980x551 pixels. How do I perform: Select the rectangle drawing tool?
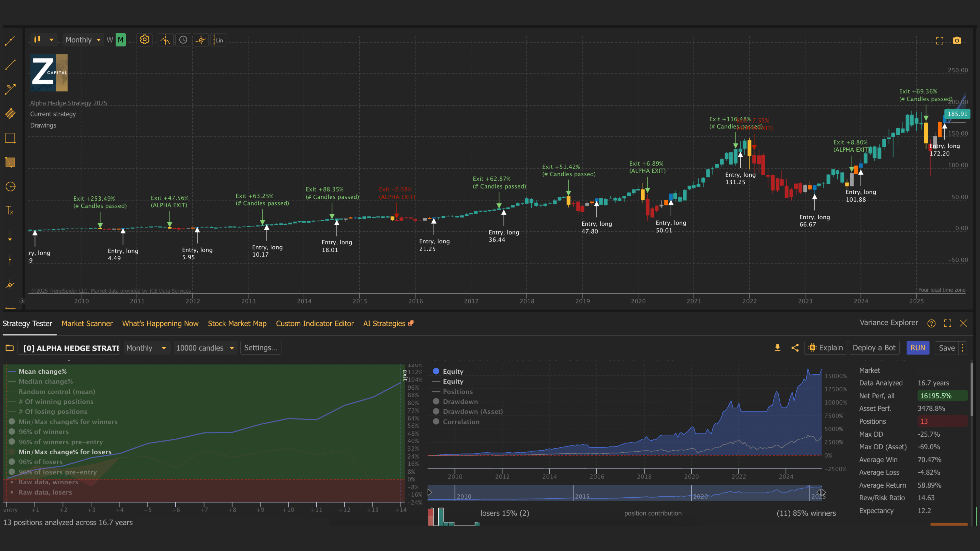(x=10, y=138)
